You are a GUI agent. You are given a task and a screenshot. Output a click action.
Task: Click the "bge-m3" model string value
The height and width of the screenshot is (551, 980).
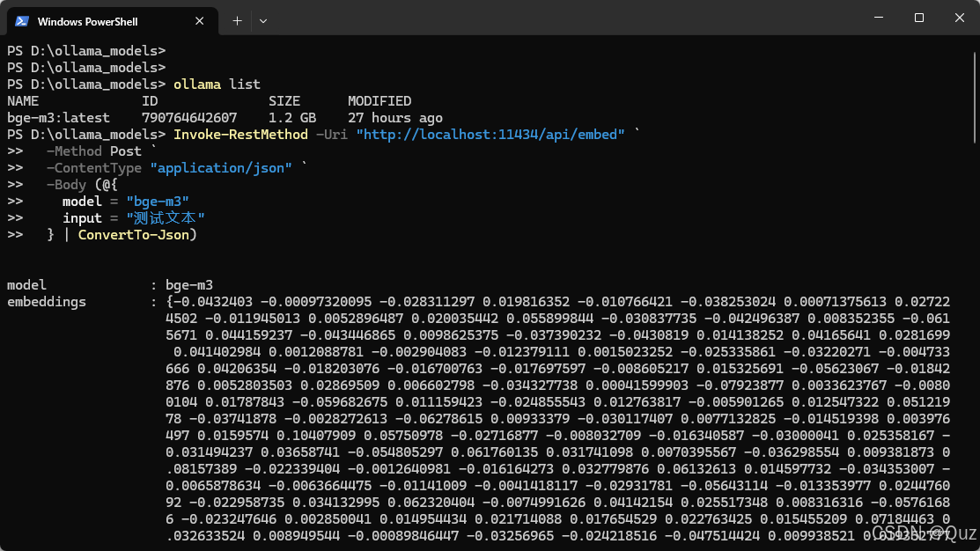pyautogui.click(x=158, y=202)
